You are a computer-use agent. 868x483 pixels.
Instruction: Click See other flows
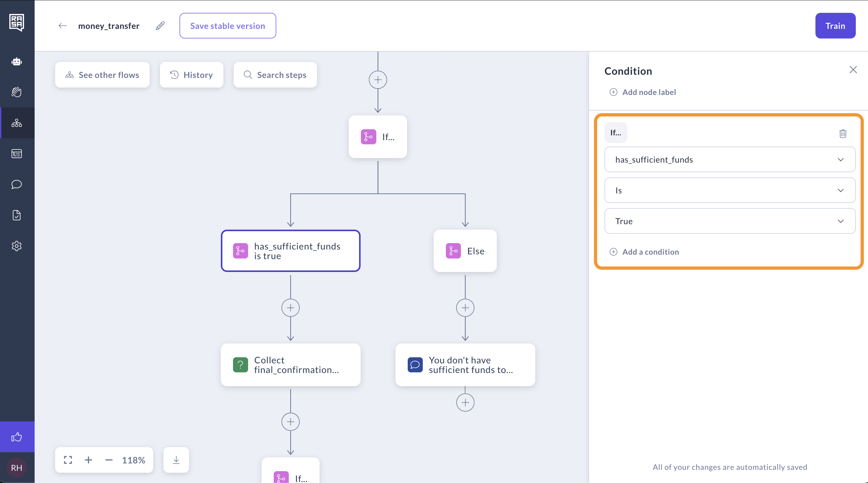[x=102, y=75]
